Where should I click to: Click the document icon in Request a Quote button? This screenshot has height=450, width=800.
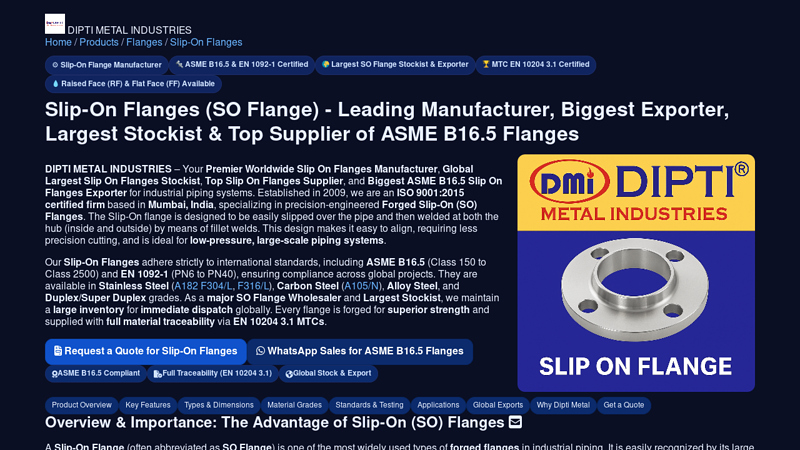tap(58, 351)
